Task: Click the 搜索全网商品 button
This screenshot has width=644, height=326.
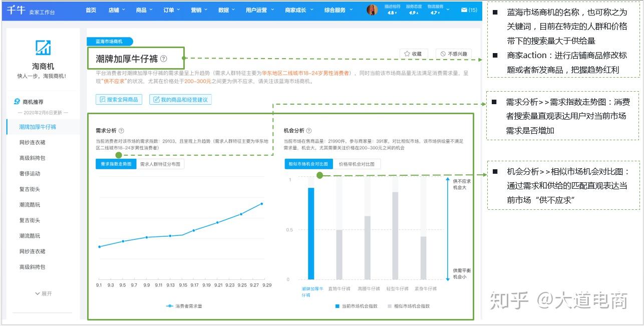Action: [119, 100]
